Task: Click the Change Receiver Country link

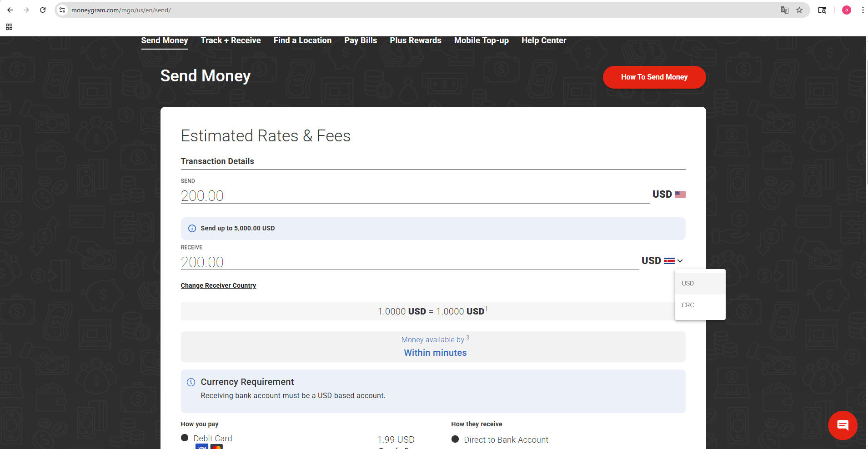Action: click(x=218, y=285)
